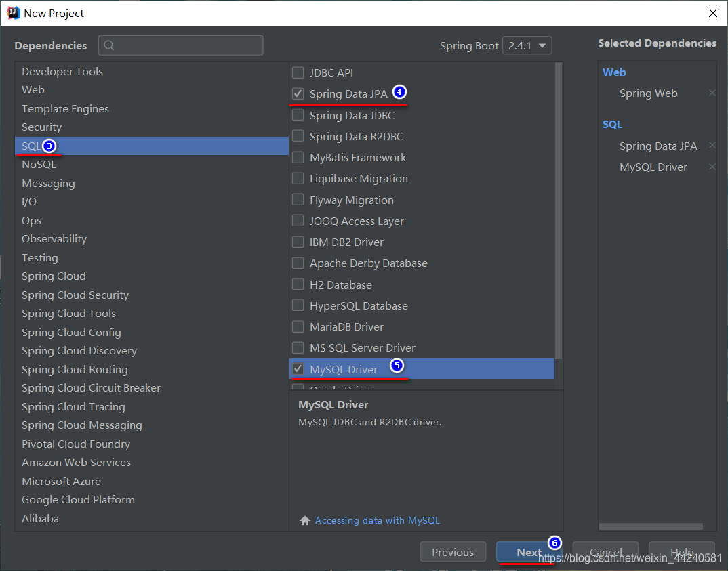The width and height of the screenshot is (728, 571).
Task: Check the MS SQL Server Driver checkbox
Action: coord(298,347)
